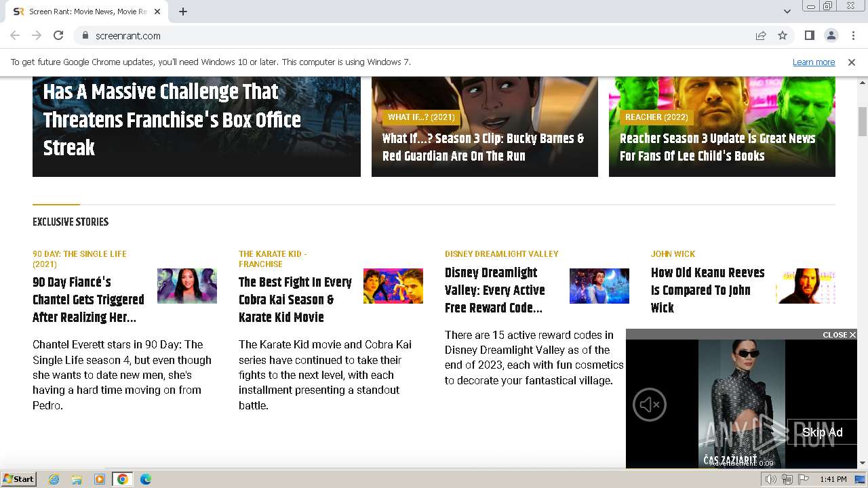Toggle the browser side panel
Viewport: 868px width, 488px height.
(809, 35)
